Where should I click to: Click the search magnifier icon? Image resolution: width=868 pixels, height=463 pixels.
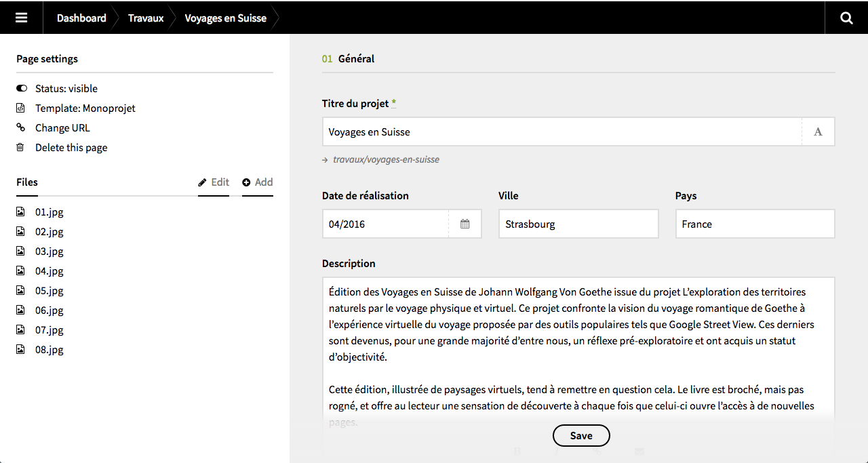point(846,18)
